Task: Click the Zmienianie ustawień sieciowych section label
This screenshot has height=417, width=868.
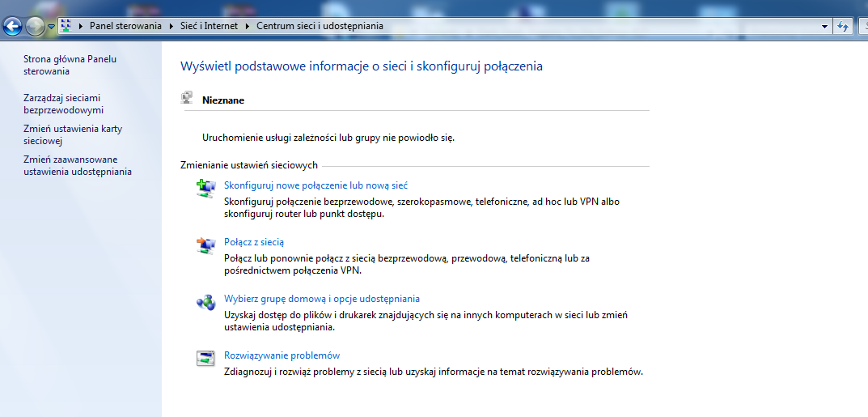Action: click(249, 165)
